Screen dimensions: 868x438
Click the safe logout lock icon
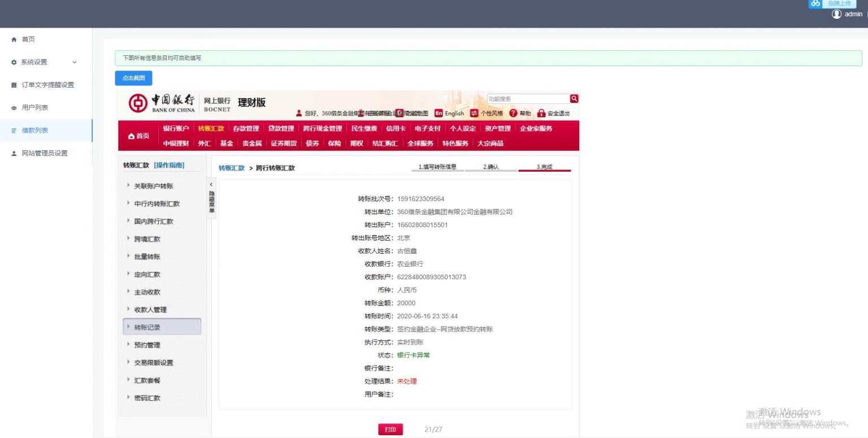tap(541, 114)
